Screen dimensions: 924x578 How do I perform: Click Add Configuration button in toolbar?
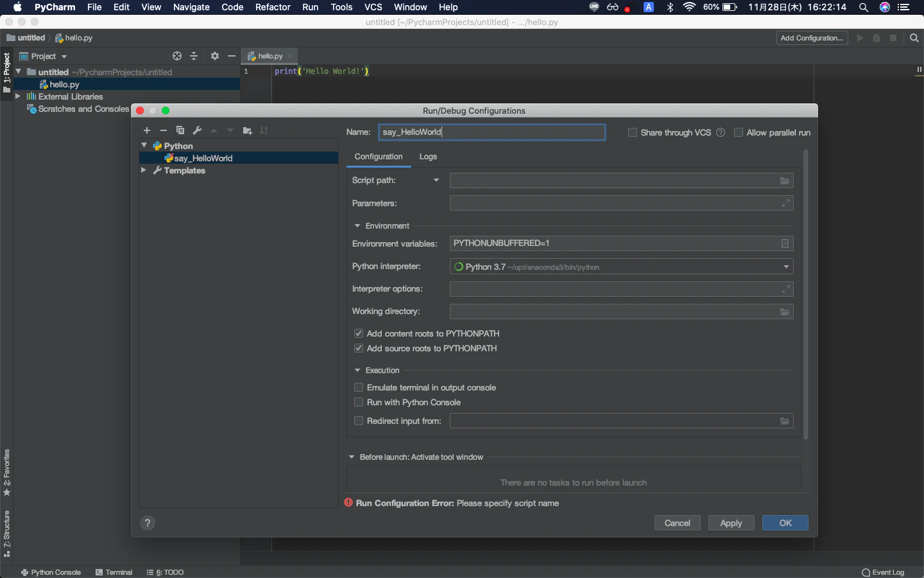tap(812, 38)
